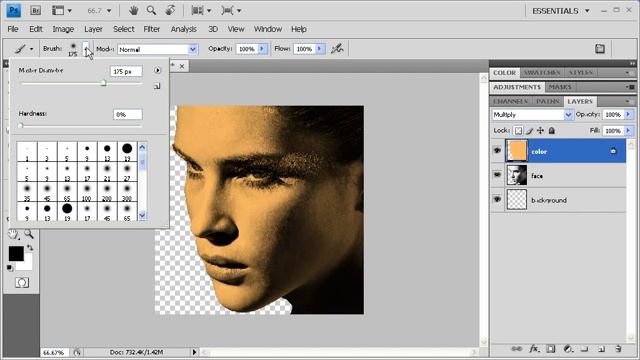640x360 pixels.
Task: Click the white background color swatch
Action: 27,264
